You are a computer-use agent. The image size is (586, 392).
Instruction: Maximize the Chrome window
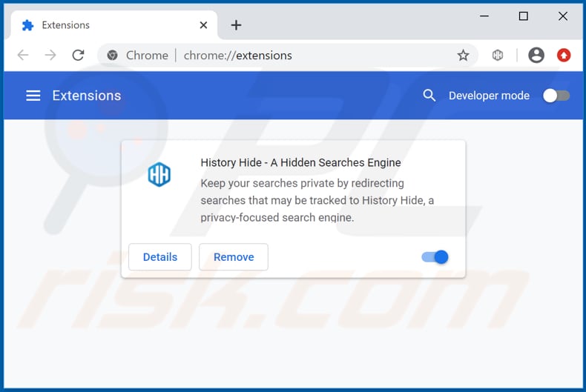[524, 16]
